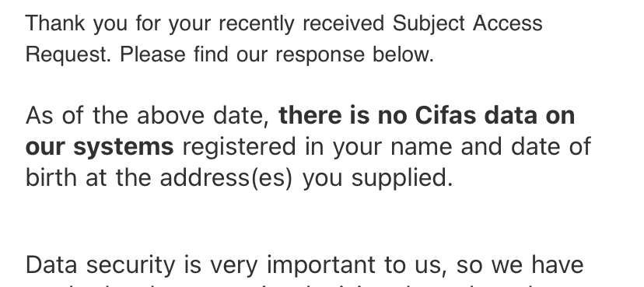Click "recently received" in first line

[302, 24]
